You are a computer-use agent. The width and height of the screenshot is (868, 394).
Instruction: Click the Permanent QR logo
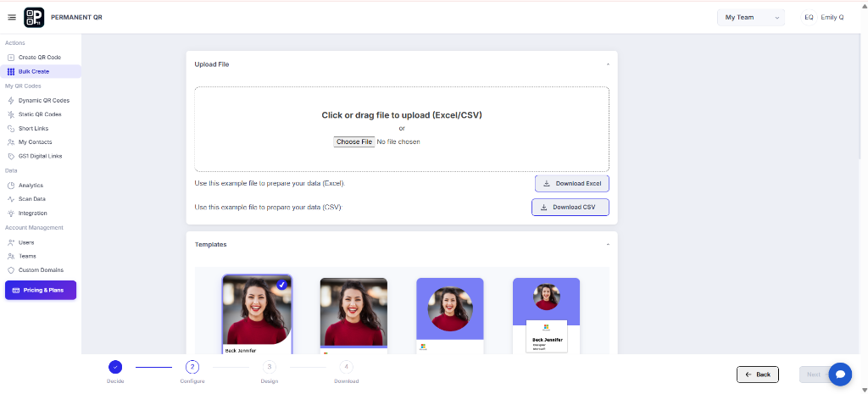coord(34,17)
